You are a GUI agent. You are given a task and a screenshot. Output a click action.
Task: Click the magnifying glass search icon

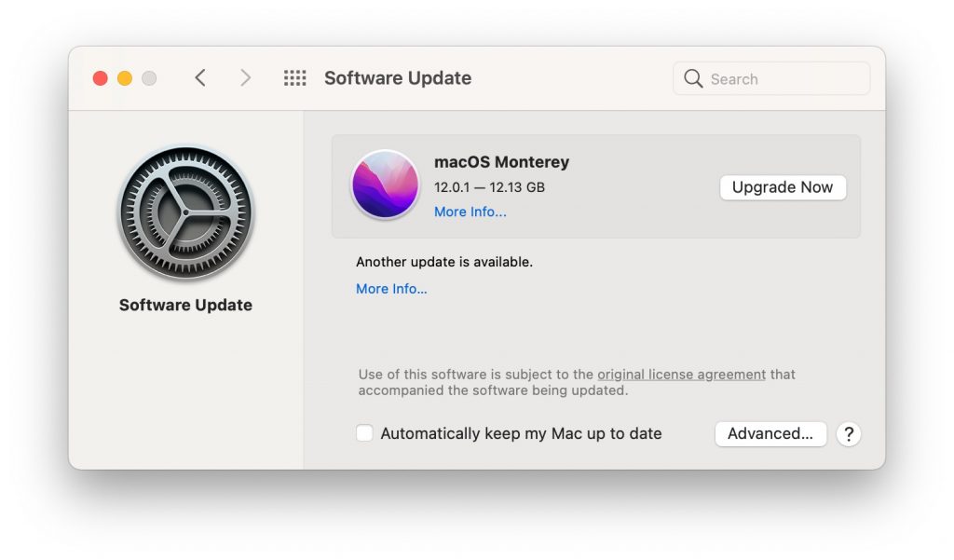[x=693, y=78]
